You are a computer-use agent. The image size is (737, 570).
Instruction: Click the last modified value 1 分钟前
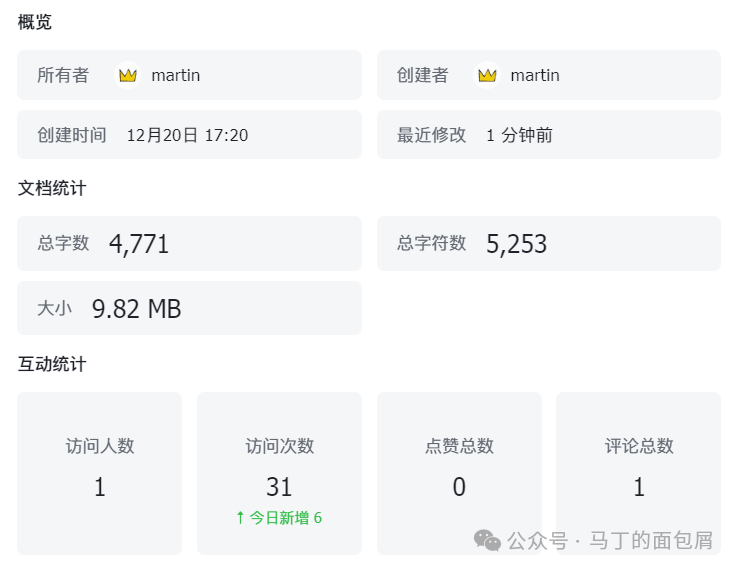click(519, 135)
